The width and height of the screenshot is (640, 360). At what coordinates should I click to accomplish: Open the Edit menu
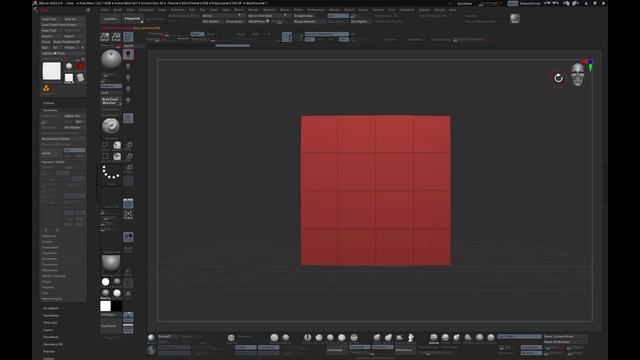tap(192, 10)
